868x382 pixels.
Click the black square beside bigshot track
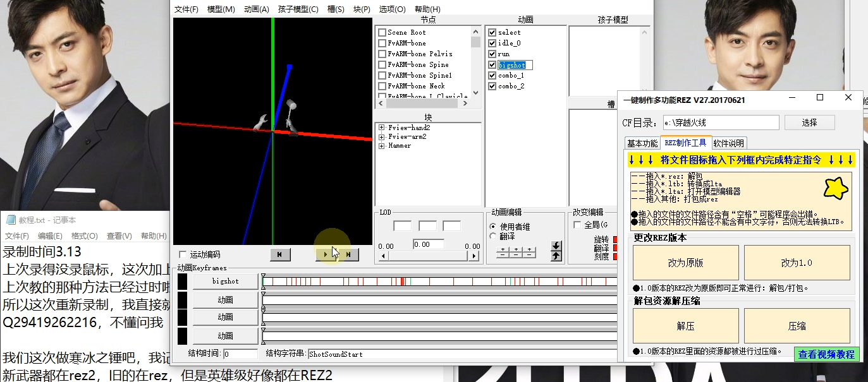click(183, 281)
